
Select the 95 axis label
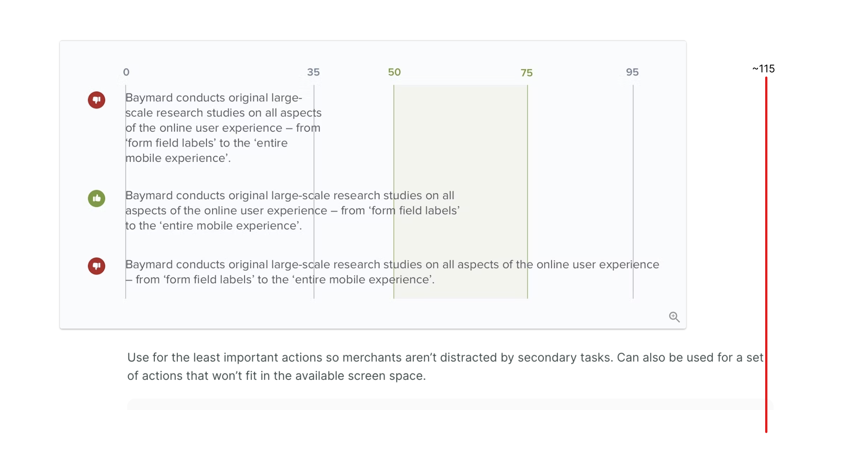(x=633, y=72)
